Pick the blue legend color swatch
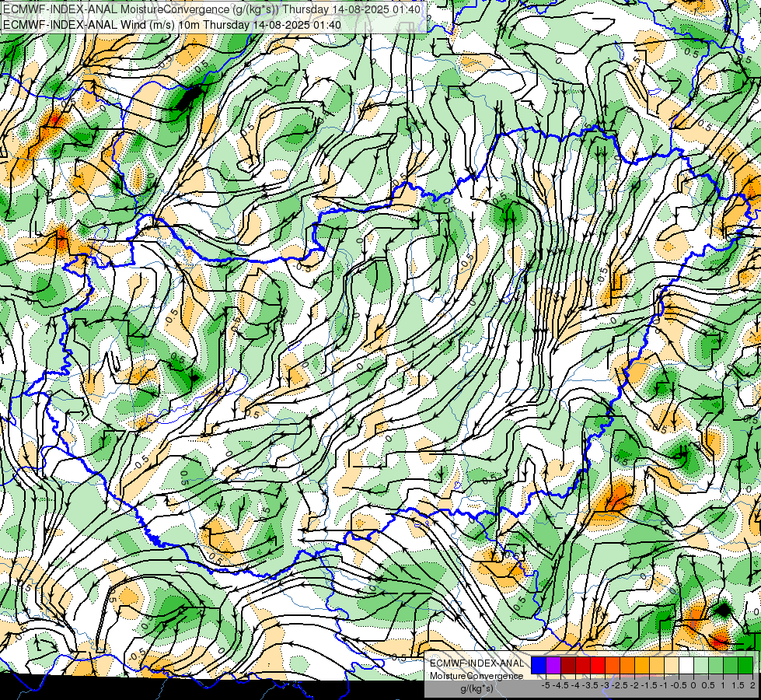 click(x=539, y=665)
